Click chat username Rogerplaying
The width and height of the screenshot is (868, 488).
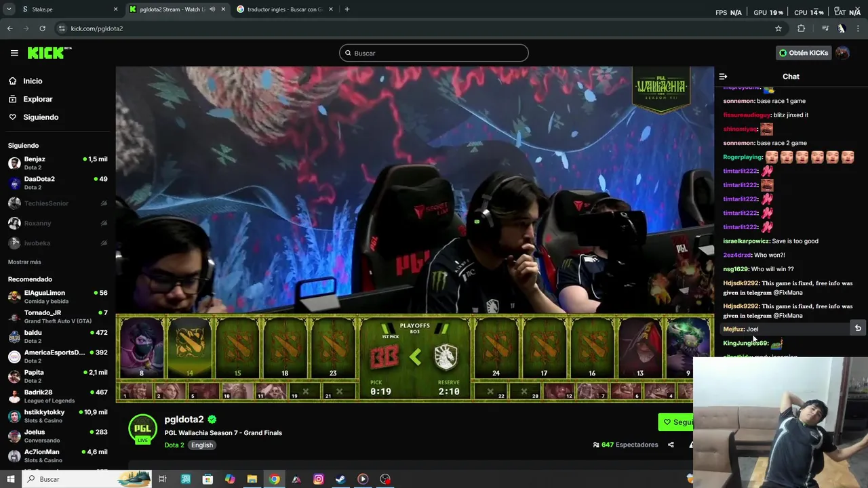pos(743,157)
